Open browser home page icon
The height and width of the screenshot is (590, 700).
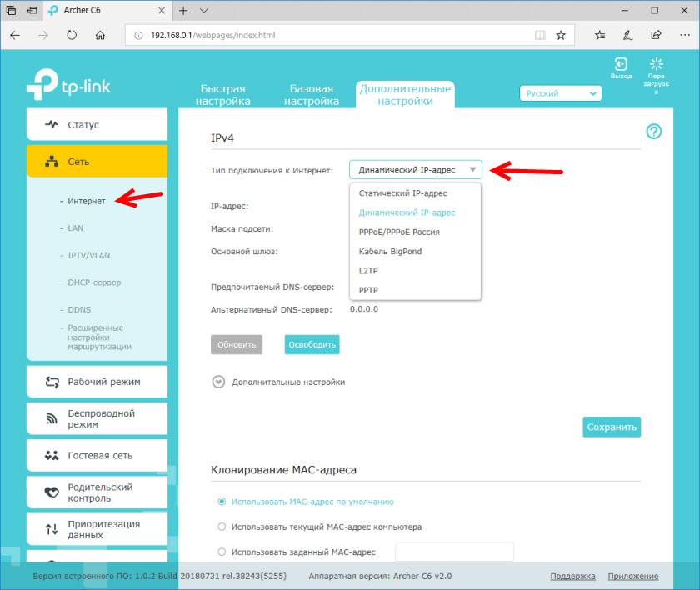pos(100,35)
